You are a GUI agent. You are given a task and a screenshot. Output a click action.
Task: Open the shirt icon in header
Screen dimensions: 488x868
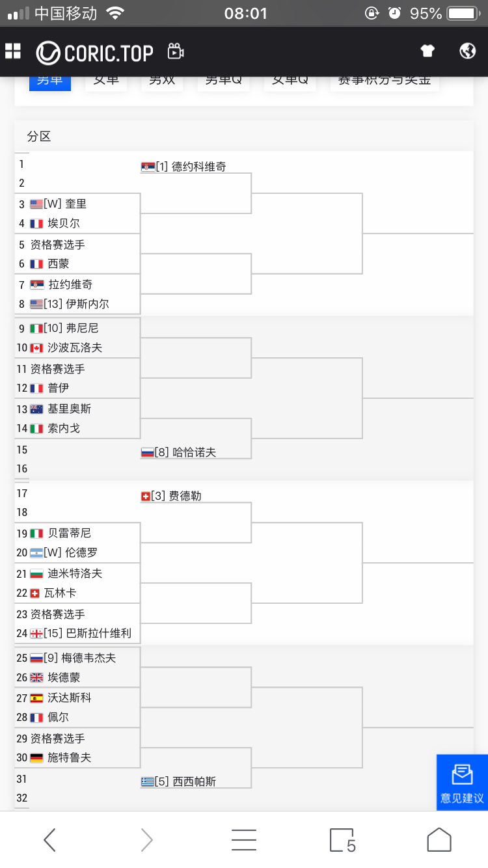click(427, 51)
